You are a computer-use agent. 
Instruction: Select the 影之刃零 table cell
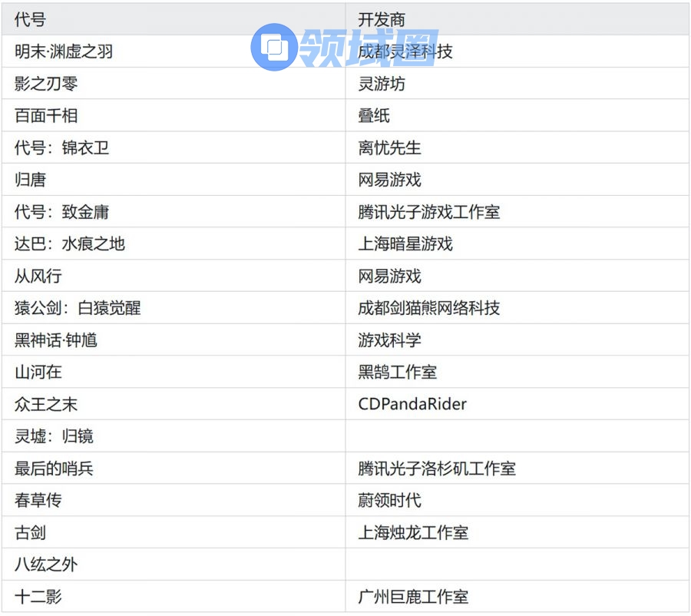tap(46, 84)
